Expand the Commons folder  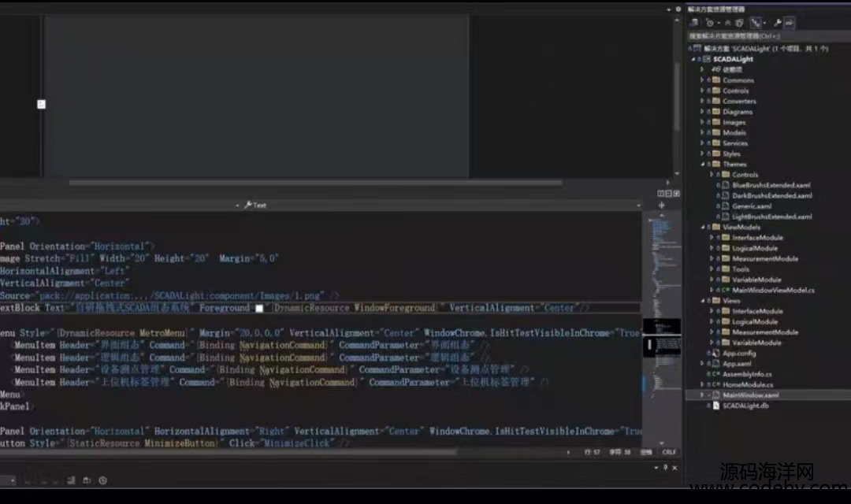702,80
